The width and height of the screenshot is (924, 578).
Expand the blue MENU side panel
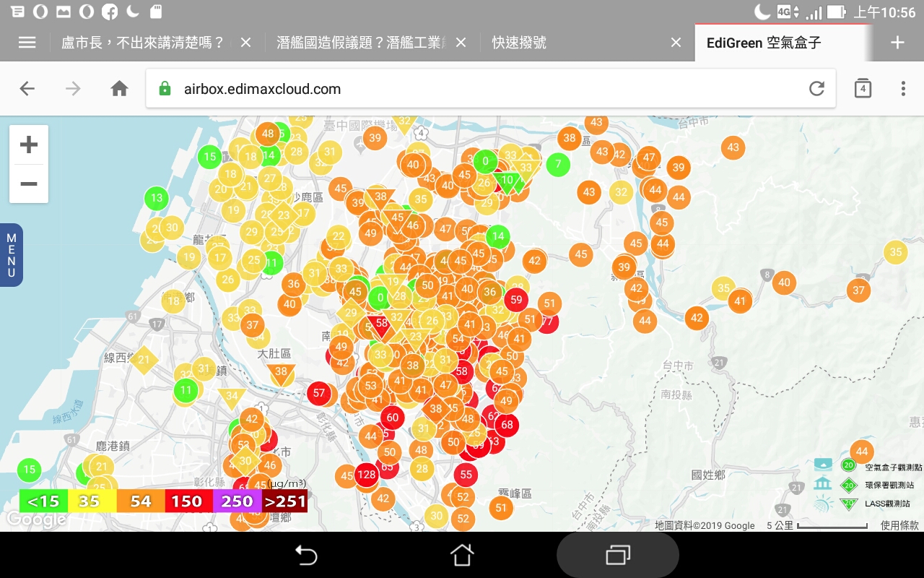12,255
